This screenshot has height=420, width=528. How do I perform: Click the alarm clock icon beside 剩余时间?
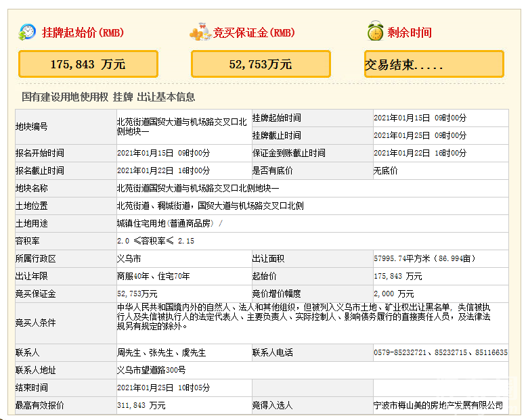374,32
